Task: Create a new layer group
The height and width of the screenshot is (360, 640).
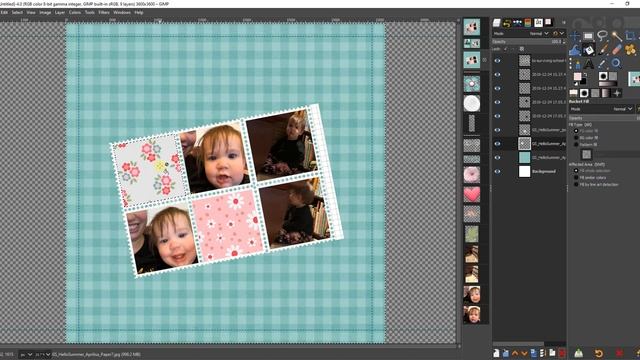Action: tap(506, 353)
